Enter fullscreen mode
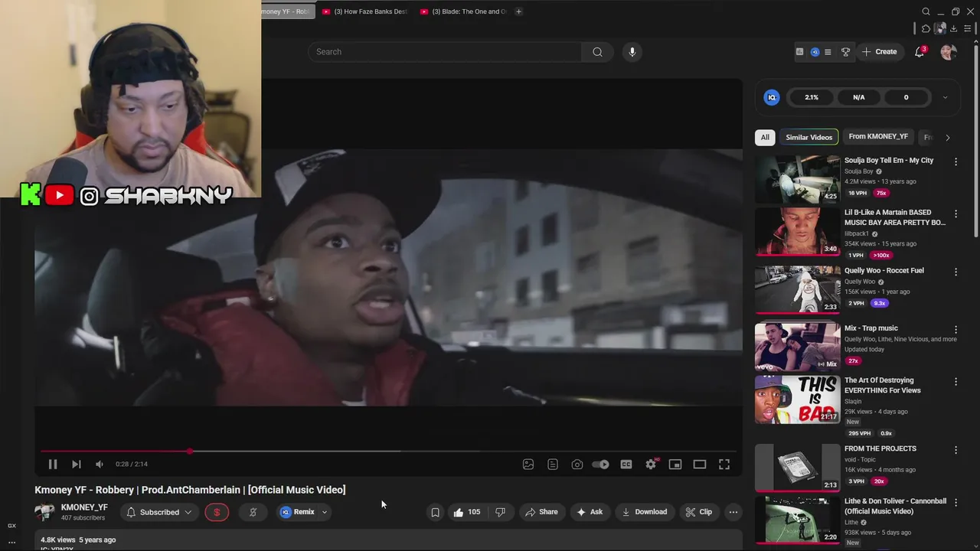The width and height of the screenshot is (980, 551). (x=724, y=464)
